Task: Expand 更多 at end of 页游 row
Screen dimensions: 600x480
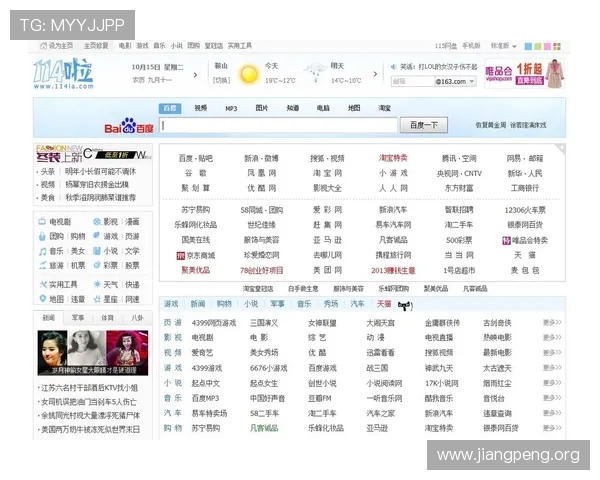Action: (x=551, y=323)
